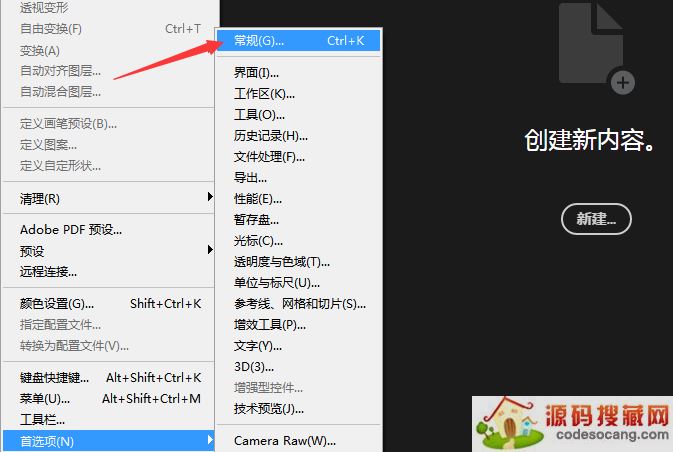
Task: Open Camera Raw(W)... preferences
Action: [284, 441]
